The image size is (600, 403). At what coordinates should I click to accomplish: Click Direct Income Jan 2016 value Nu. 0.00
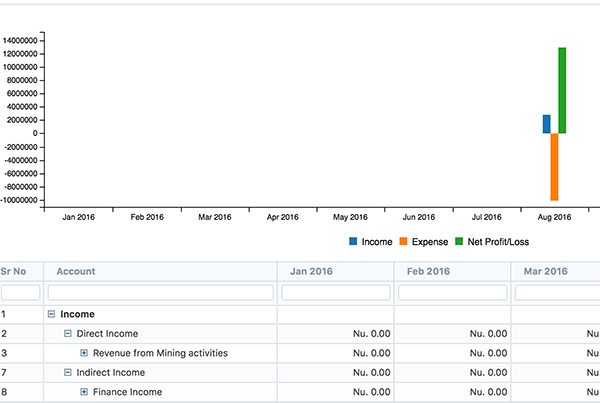click(372, 334)
